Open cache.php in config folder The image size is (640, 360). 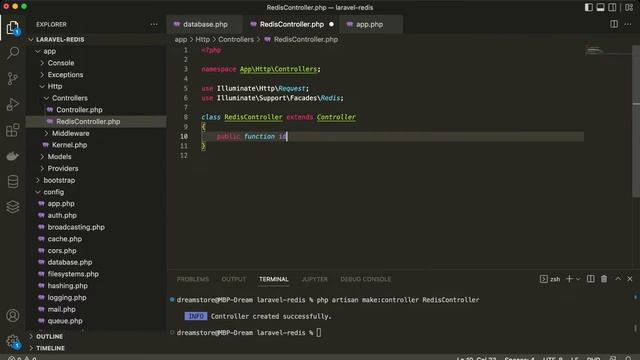click(96, 239)
